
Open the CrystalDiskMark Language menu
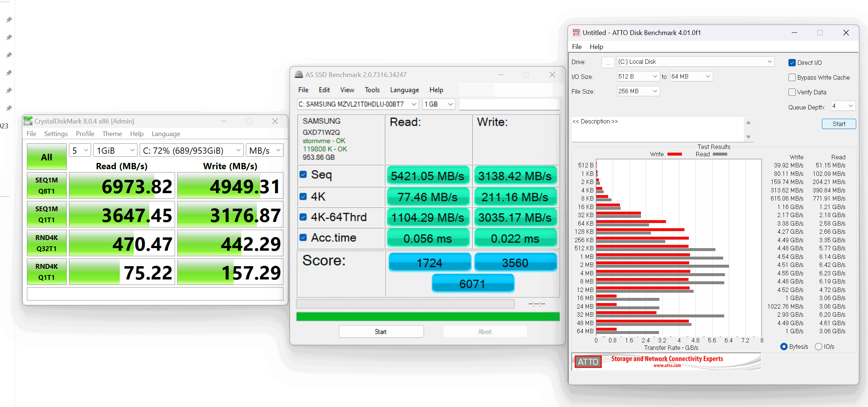tap(166, 134)
